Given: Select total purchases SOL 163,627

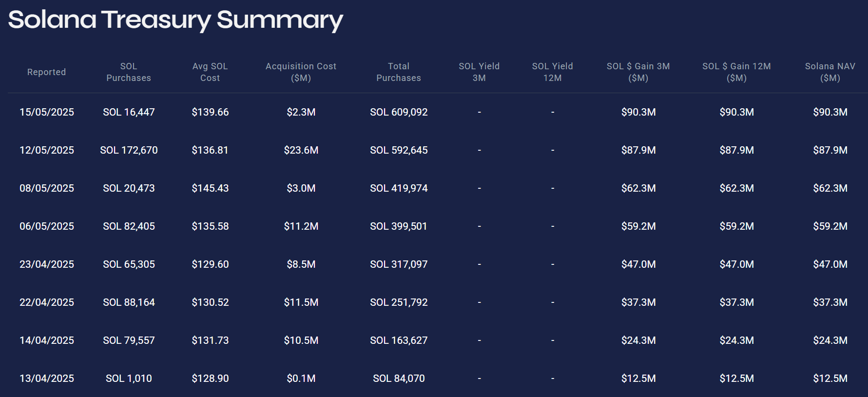Looking at the screenshot, I should 399,340.
